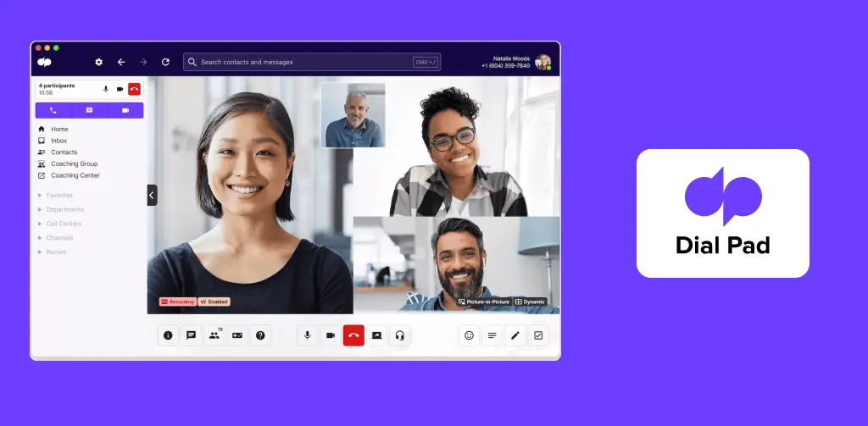Open Natalie Woods profile avatar

pyautogui.click(x=542, y=62)
